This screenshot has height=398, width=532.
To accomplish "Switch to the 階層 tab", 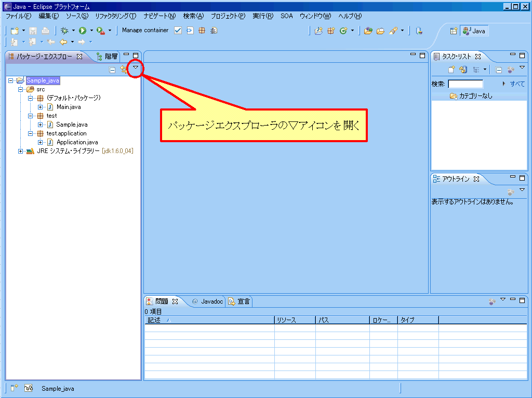I will pyautogui.click(x=107, y=56).
